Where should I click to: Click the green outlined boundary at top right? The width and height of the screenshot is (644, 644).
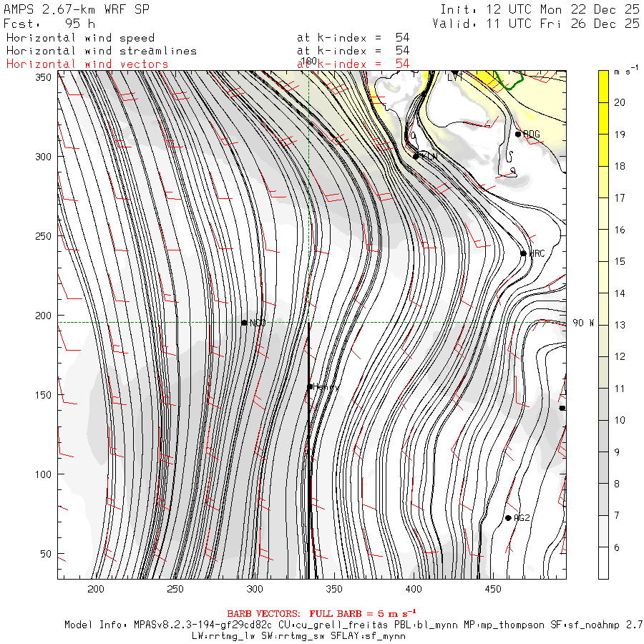click(509, 80)
